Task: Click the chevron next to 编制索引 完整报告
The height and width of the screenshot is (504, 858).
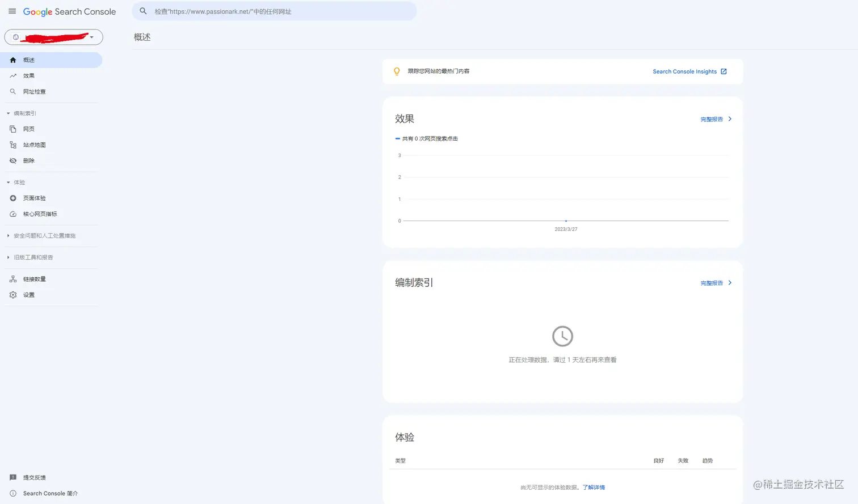Action: (x=730, y=283)
